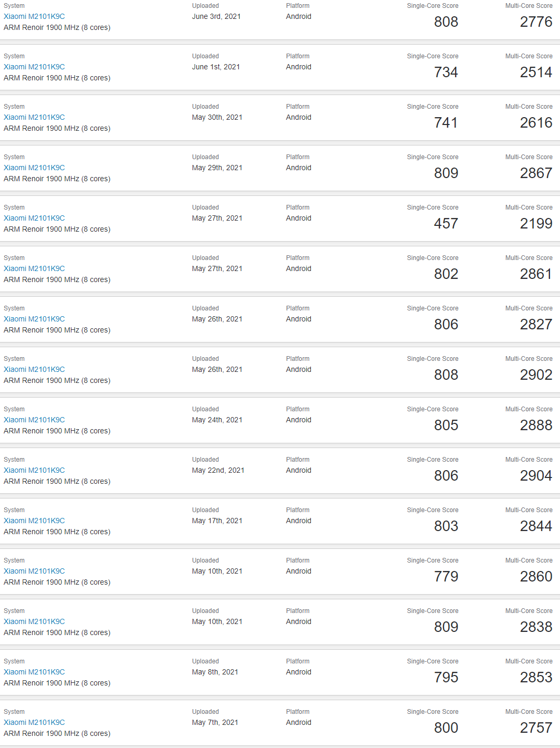The width and height of the screenshot is (560, 748).
Task: Open the Xiaomi result with multi-core 2861
Action: 34,268
